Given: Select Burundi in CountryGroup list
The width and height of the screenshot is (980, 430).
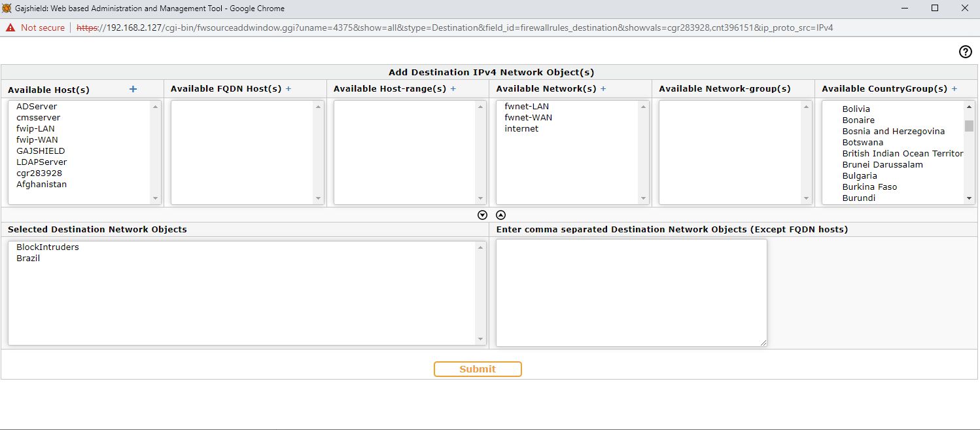Looking at the screenshot, I should (x=858, y=198).
